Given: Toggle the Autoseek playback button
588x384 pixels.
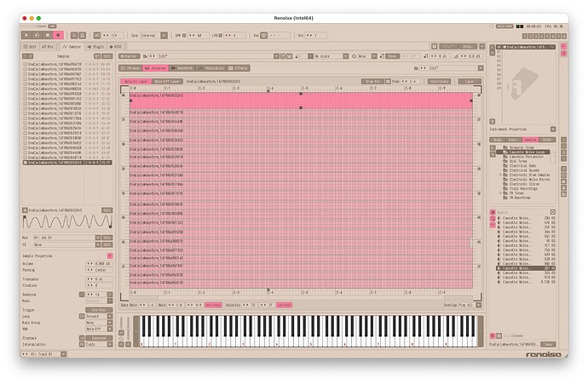Looking at the screenshot, I should click(x=99, y=338).
